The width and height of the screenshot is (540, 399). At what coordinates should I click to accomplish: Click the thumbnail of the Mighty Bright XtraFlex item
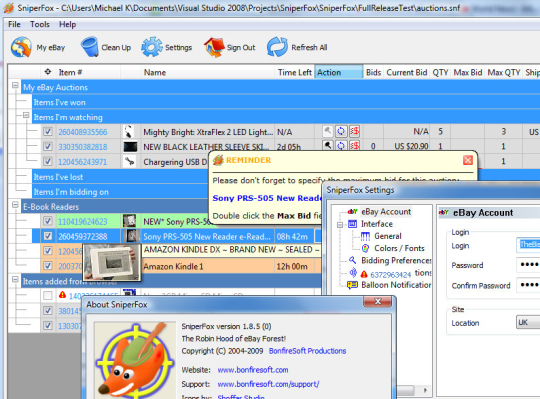pyautogui.click(x=129, y=132)
